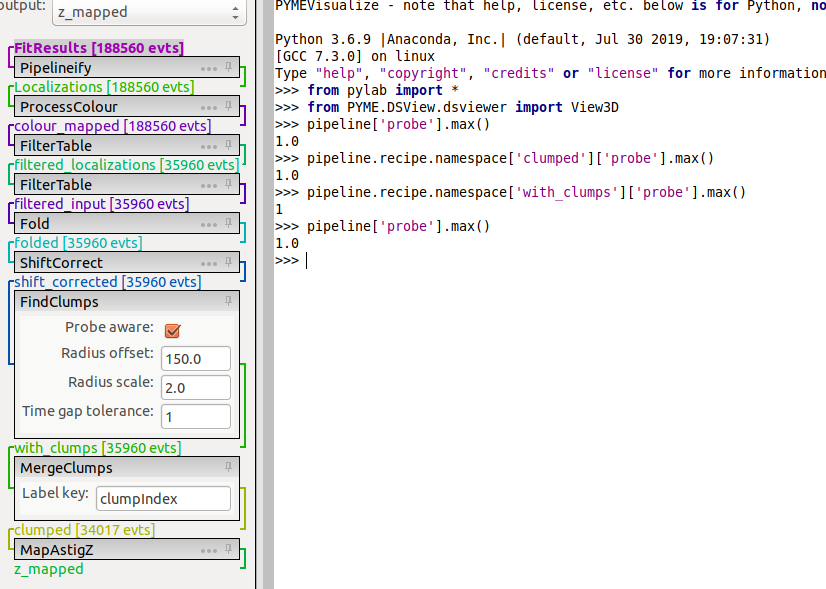826x589 pixels.
Task: Click the Fold module header
Action: coord(127,223)
